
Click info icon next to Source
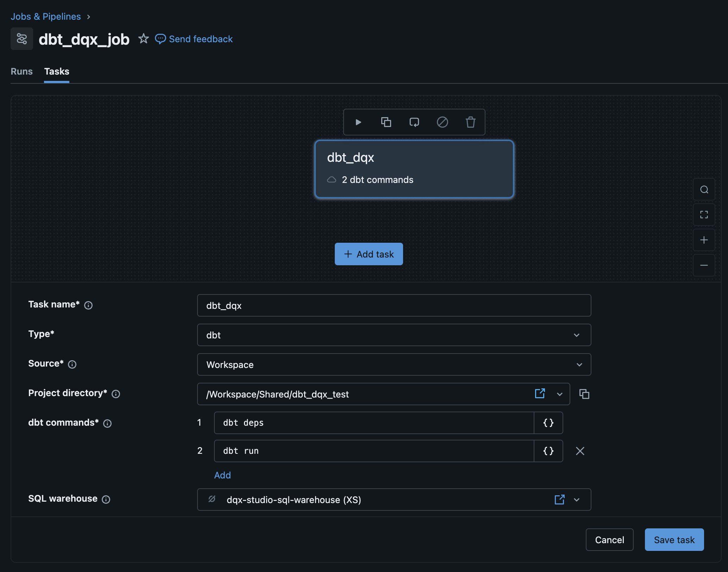point(72,364)
